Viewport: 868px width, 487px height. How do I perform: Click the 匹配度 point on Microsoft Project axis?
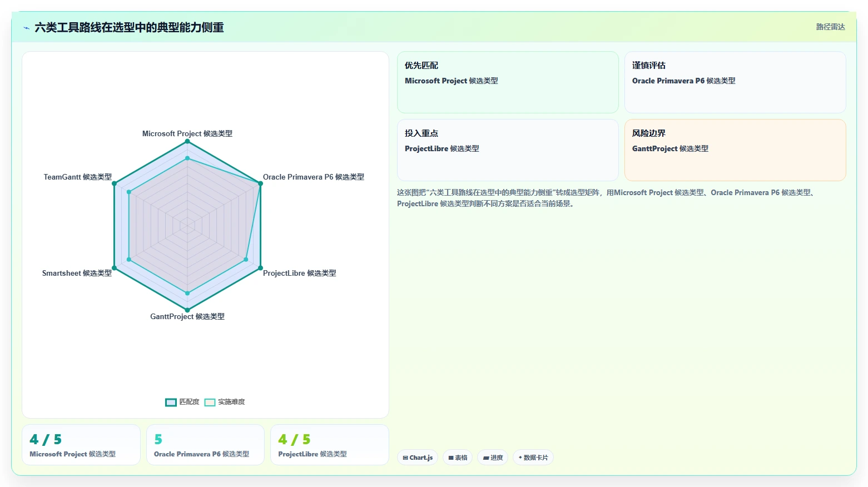(x=187, y=141)
